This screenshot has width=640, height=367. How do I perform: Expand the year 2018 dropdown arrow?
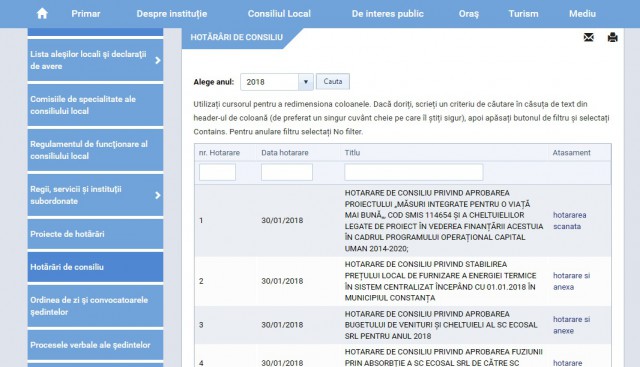(x=305, y=82)
